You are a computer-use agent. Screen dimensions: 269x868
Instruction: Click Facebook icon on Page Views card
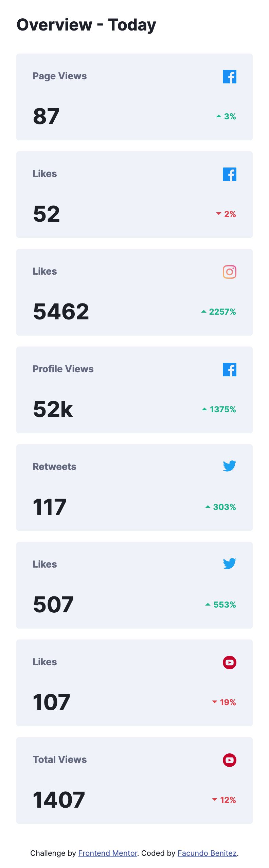click(230, 77)
